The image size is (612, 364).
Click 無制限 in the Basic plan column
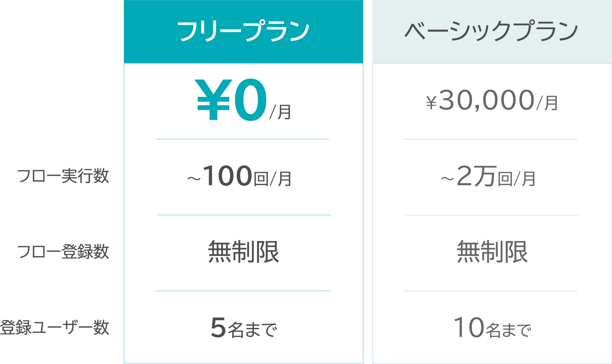point(492,252)
